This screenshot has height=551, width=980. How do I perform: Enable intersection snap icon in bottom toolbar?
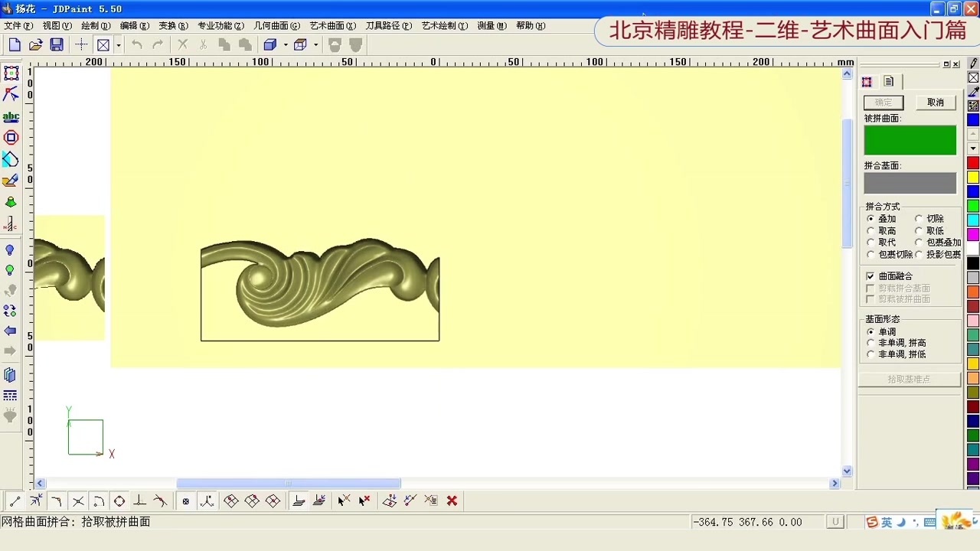(78, 500)
